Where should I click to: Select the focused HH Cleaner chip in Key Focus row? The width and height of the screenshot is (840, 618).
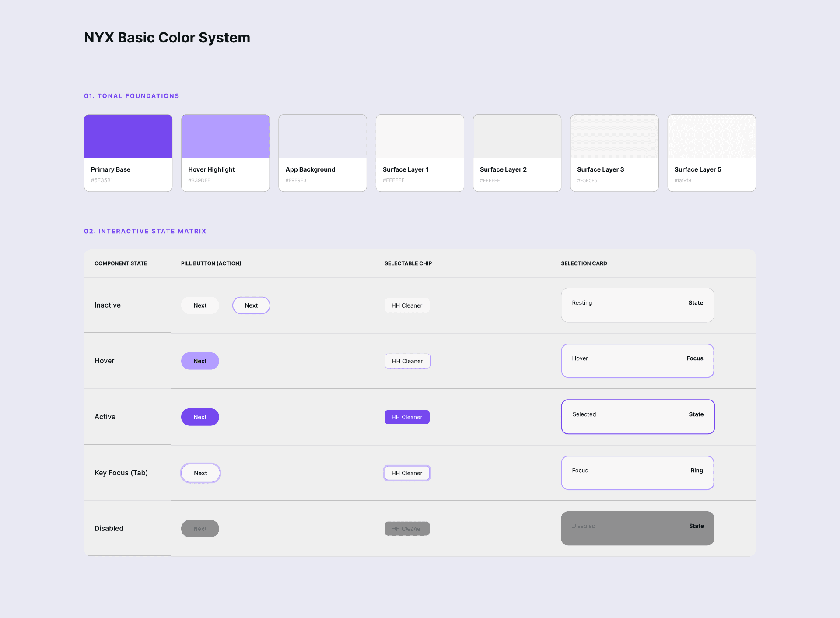[407, 473]
